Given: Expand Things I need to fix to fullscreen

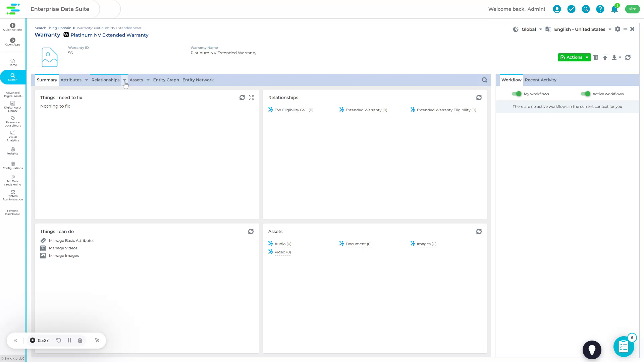Looking at the screenshot, I should click(x=251, y=98).
